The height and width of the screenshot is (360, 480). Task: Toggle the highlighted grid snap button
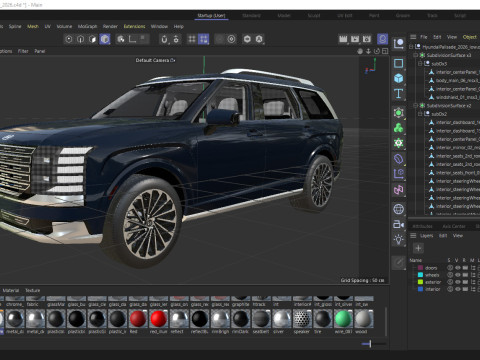(x=204, y=39)
